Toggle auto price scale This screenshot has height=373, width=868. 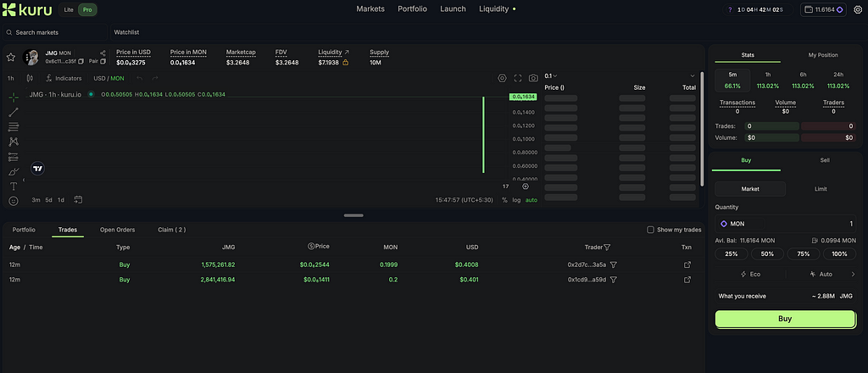tap(531, 200)
